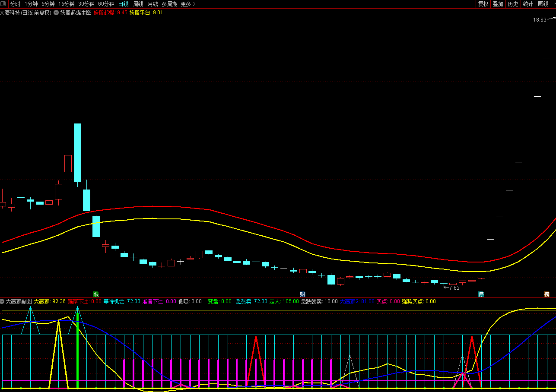Image resolution: width=556 pixels, height=392 pixels.
Task: Select the tallest cyan candlestick
Action: [x=77, y=152]
